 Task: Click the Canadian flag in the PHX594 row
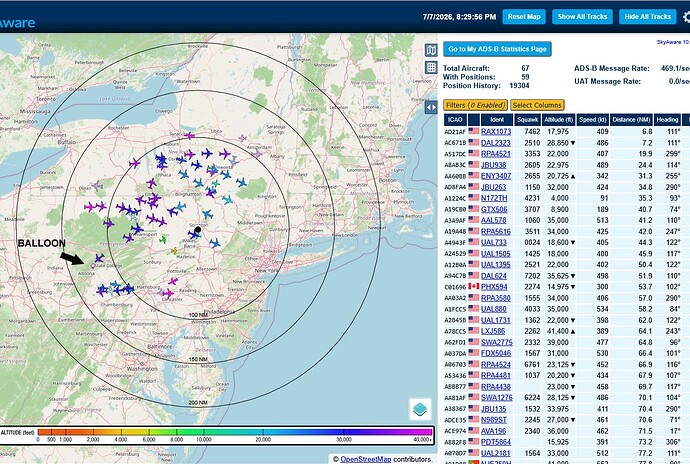473,287
